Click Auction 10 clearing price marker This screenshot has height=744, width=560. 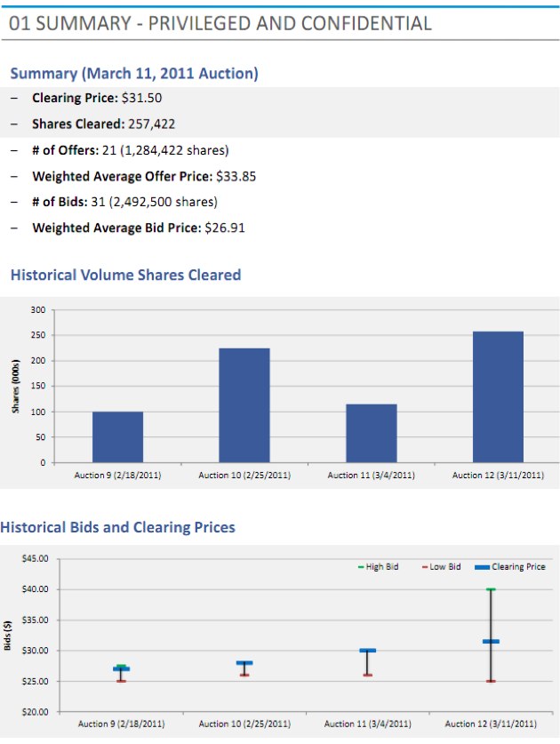pyautogui.click(x=244, y=663)
